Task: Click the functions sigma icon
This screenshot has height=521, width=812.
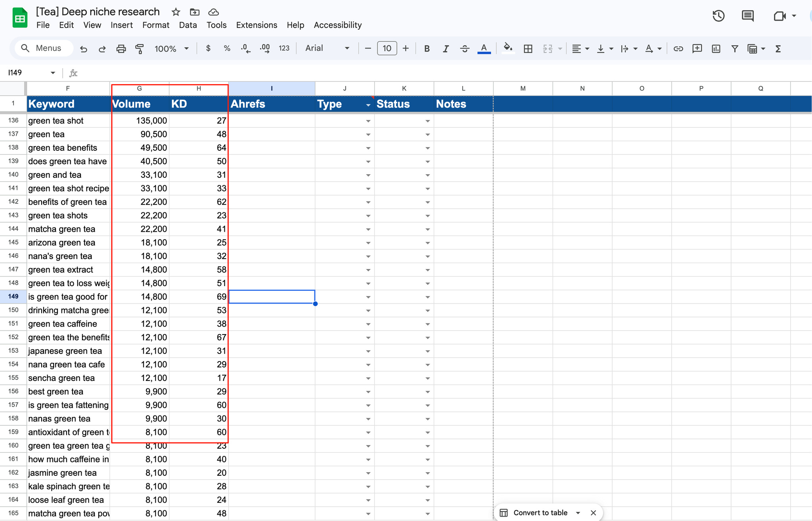Action: (778, 48)
